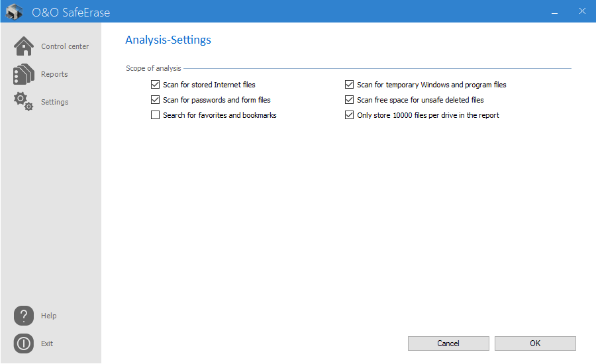Click the Scope of analysis group label
The width and height of the screenshot is (596, 364).
(154, 68)
